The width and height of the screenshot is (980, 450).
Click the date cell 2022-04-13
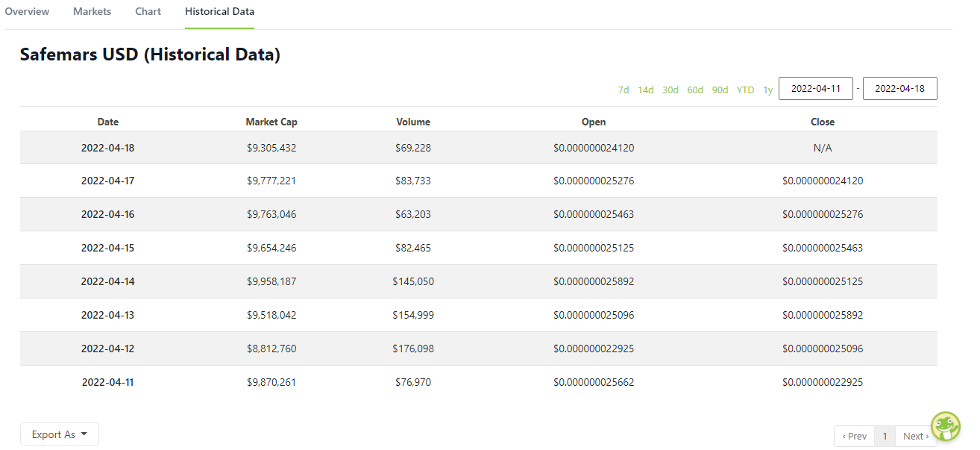tap(108, 315)
